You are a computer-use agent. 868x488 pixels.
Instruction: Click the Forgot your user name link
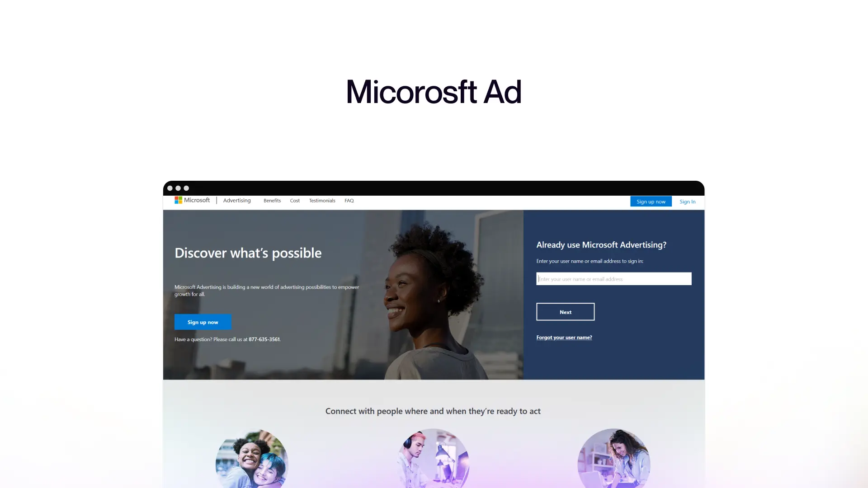564,337
